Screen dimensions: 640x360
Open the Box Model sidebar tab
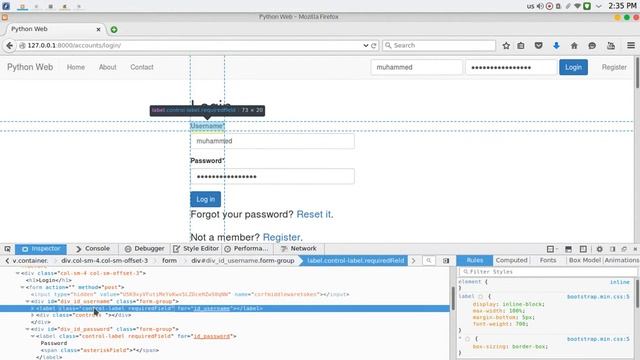(x=584, y=260)
